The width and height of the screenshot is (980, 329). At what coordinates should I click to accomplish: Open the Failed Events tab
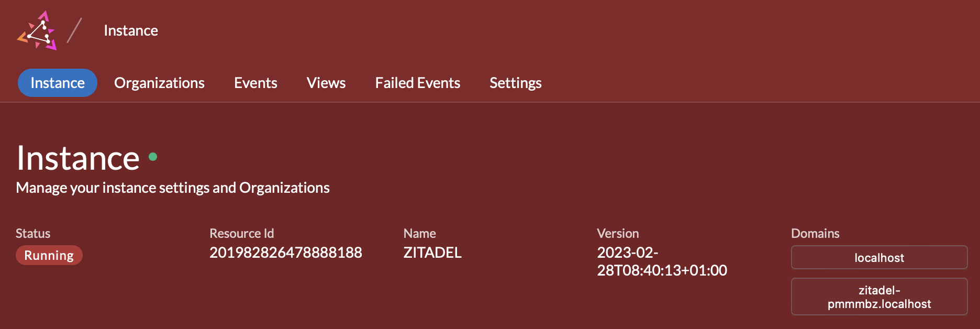418,83
